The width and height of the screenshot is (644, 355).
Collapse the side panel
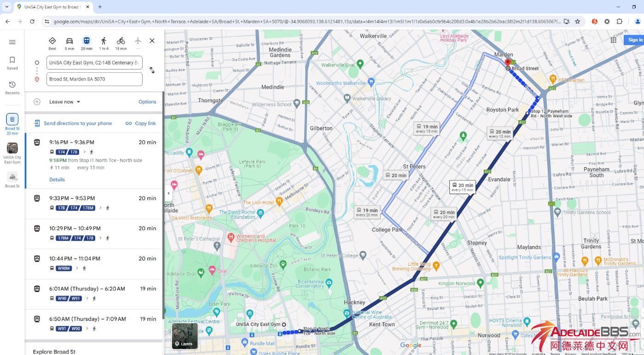coord(168,193)
